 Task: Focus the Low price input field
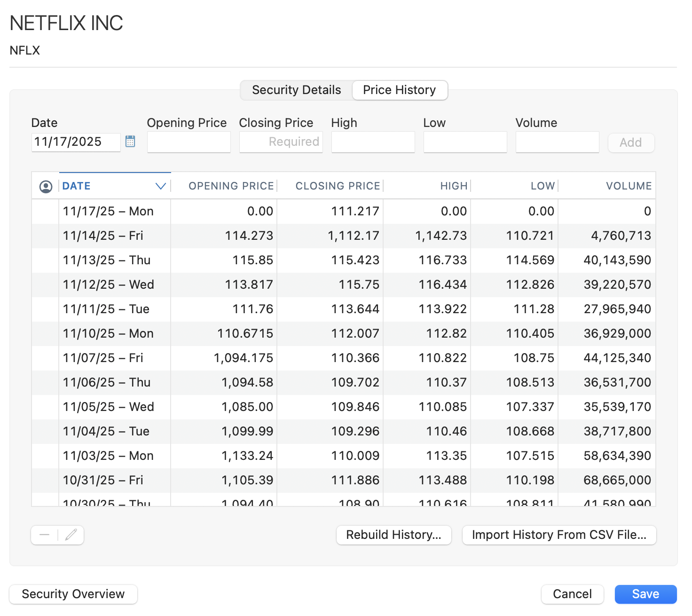coord(465,142)
